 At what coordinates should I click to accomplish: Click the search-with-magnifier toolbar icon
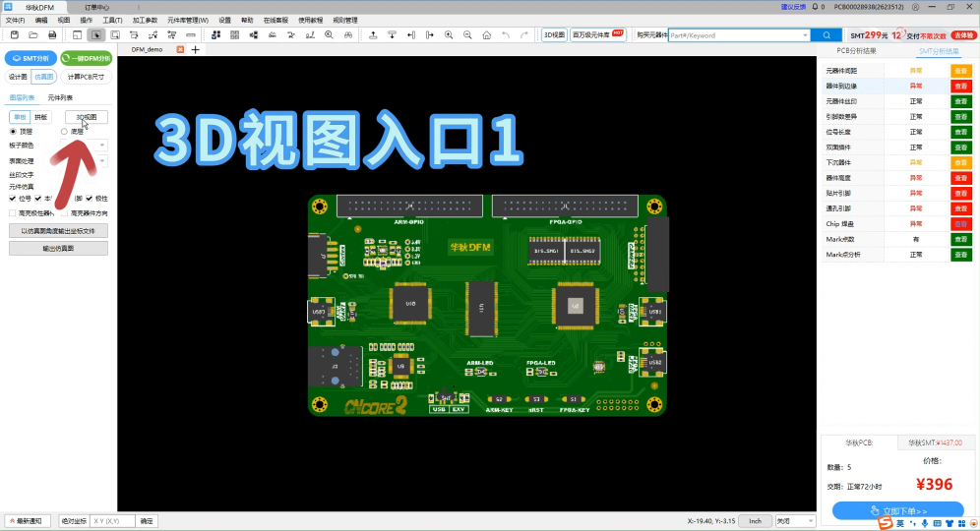329,35
